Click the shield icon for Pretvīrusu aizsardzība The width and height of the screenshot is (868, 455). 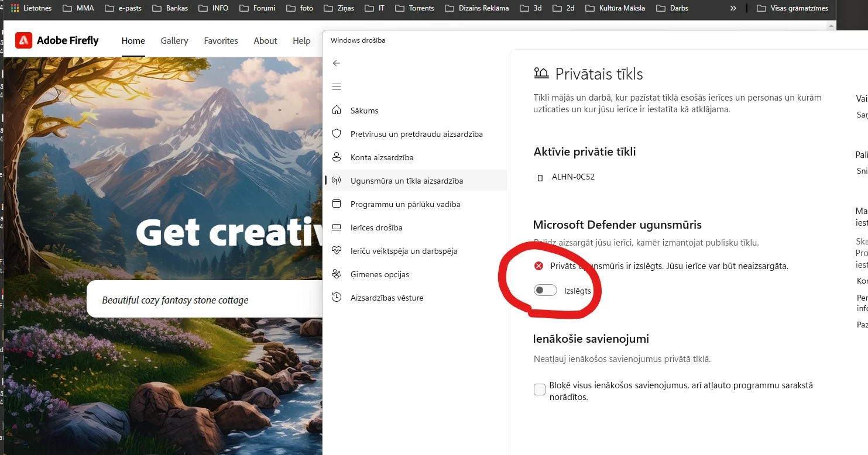coord(337,133)
